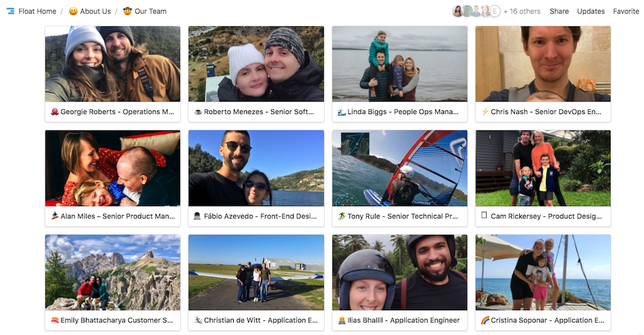The width and height of the screenshot is (644, 335).
Task: Click the lightning emoji beside Chris Nash
Action: [485, 112]
